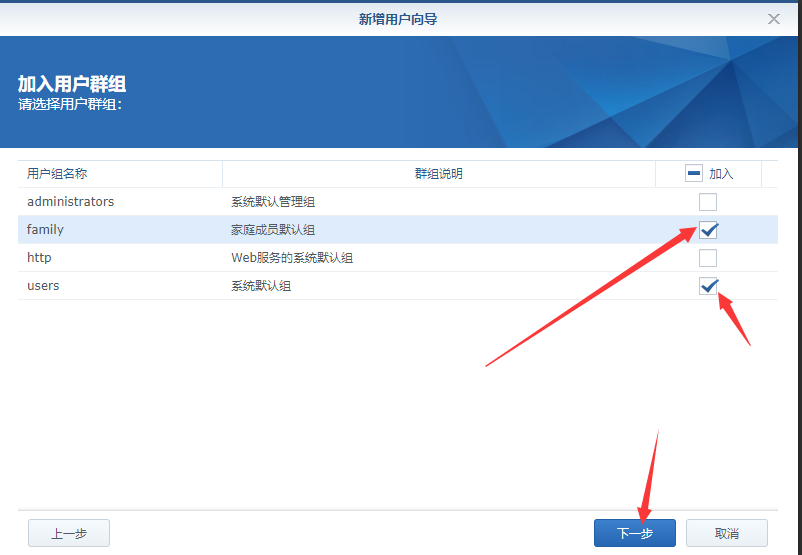The height and width of the screenshot is (555, 802).
Task: Select the users group name
Action: 43,285
